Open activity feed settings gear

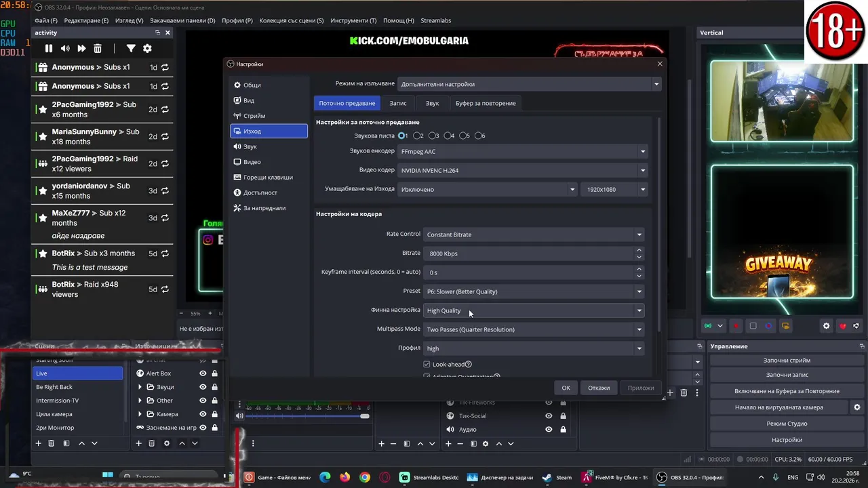pyautogui.click(x=147, y=49)
